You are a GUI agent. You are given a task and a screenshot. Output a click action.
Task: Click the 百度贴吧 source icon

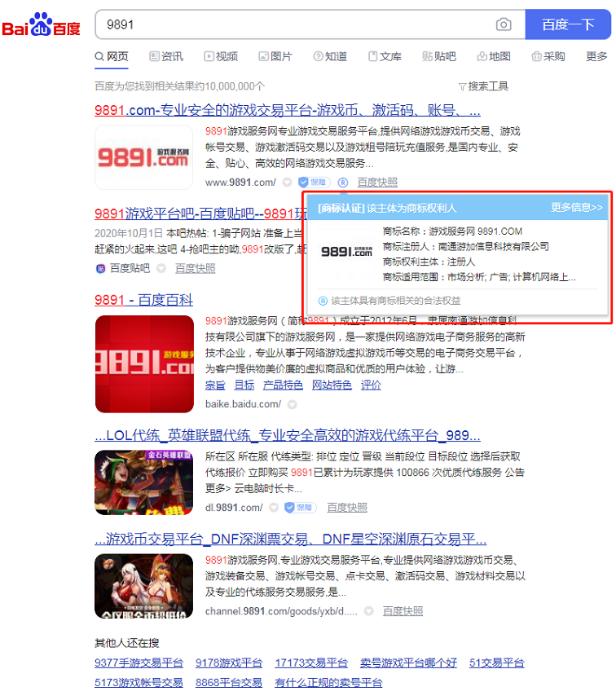[100, 268]
